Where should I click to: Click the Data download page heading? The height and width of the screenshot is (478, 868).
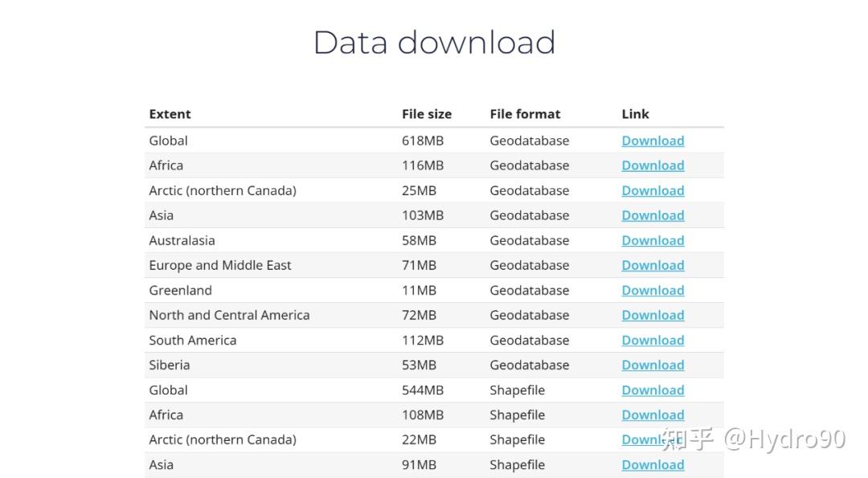pyautogui.click(x=434, y=43)
